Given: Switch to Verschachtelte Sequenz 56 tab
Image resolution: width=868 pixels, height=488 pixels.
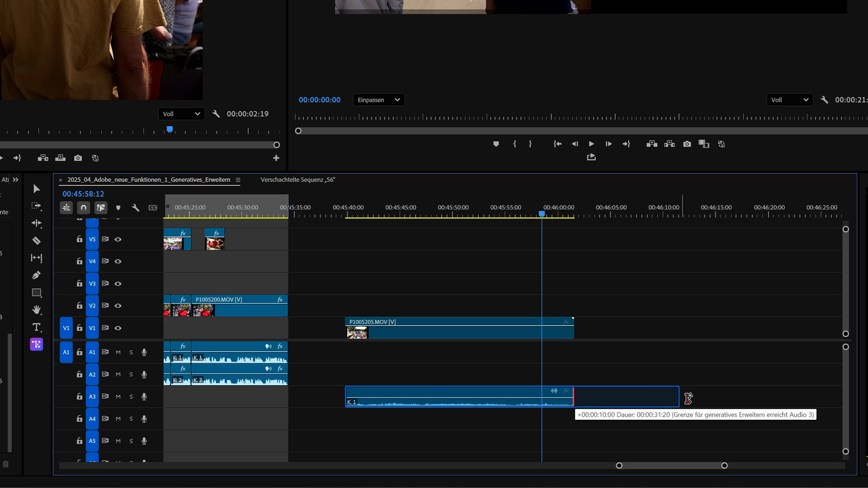Looking at the screenshot, I should [x=297, y=180].
